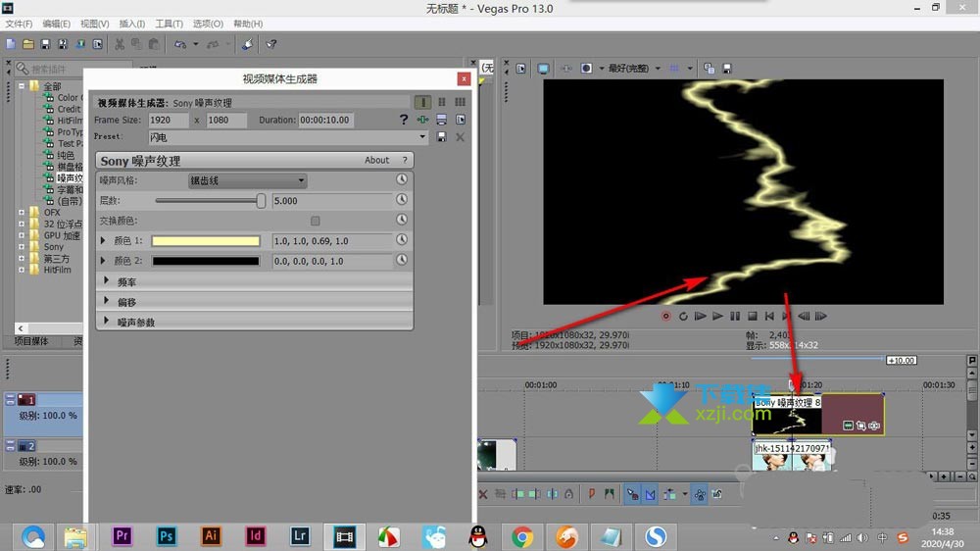This screenshot has width=980, height=551.
Task: Toggle animation clock for 噪声风格 row
Action: (402, 179)
